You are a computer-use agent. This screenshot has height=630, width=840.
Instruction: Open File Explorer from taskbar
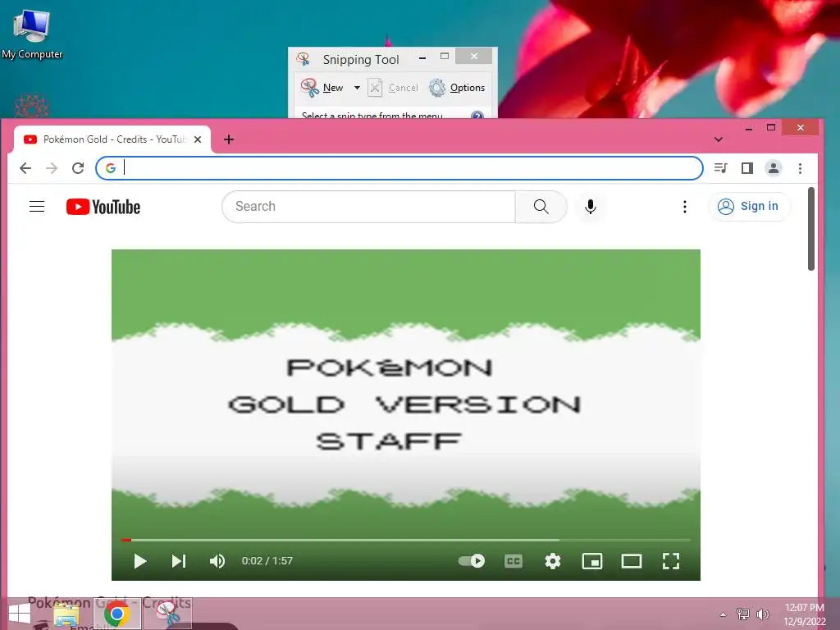[x=66, y=614]
